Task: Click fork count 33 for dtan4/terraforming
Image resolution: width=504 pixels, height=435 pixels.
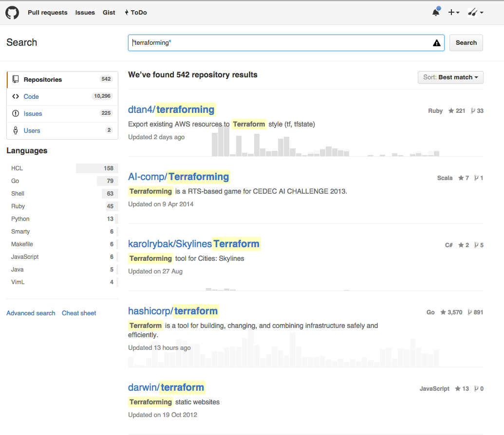Action: 477,111
